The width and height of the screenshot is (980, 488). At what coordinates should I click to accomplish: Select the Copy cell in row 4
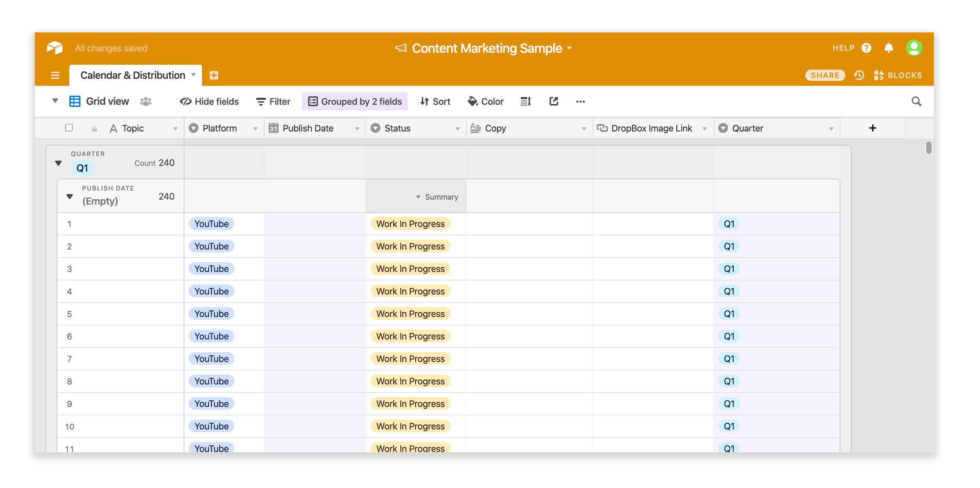[x=529, y=291]
